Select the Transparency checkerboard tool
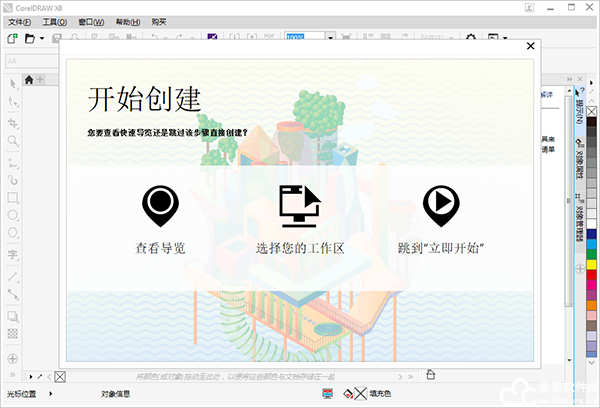 tap(13, 333)
